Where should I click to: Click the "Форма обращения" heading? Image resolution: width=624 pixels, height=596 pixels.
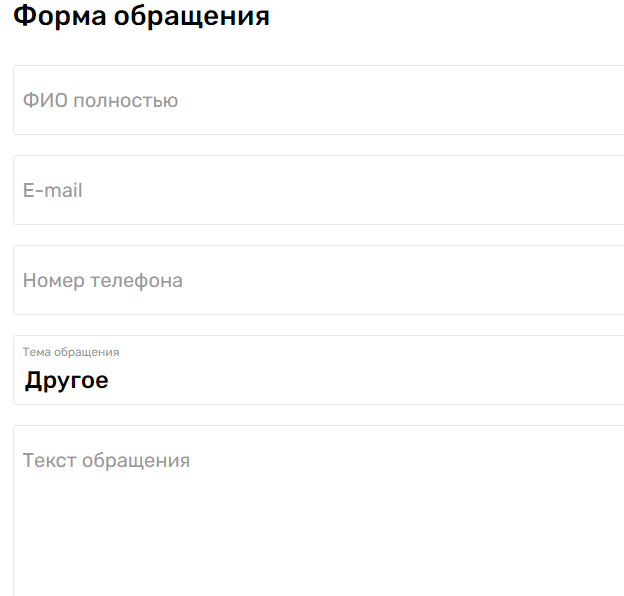[x=141, y=17]
